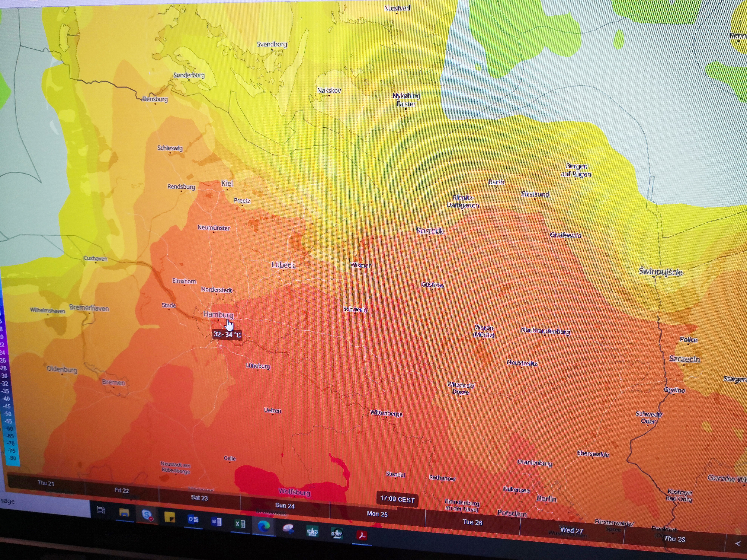Jump to Tue 26 on the timeline

coord(472,523)
